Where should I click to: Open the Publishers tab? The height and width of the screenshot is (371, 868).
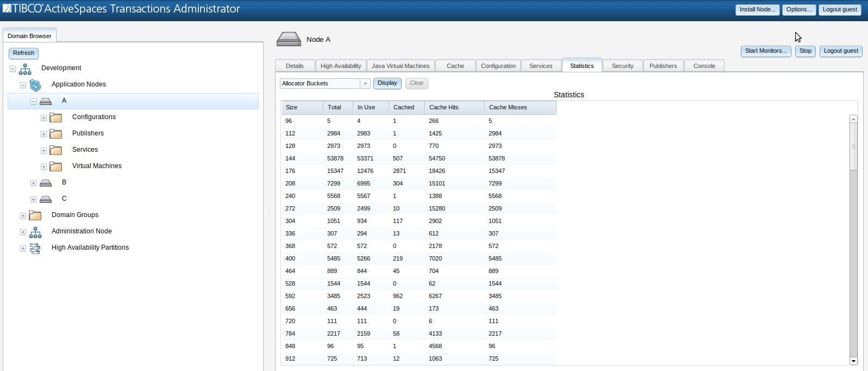click(x=663, y=66)
